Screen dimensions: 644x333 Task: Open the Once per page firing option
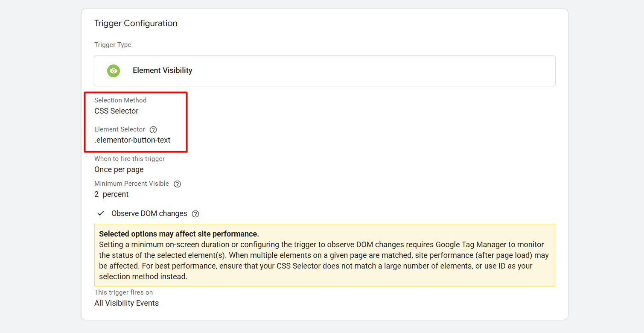tap(119, 169)
